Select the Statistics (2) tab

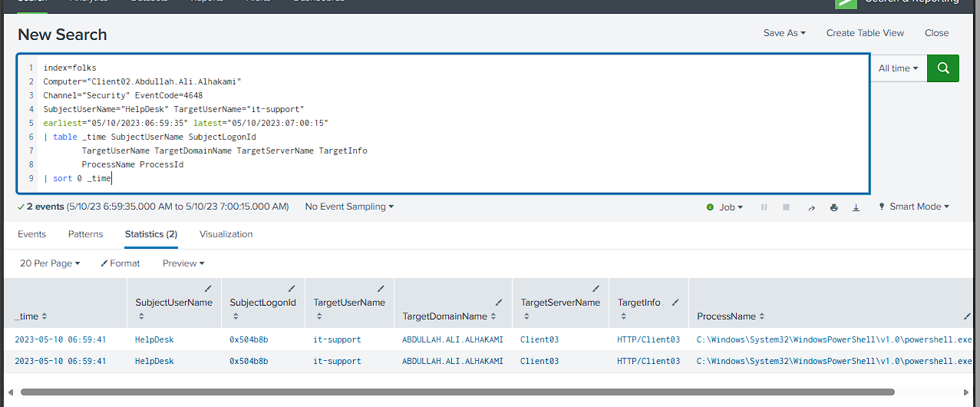point(151,234)
